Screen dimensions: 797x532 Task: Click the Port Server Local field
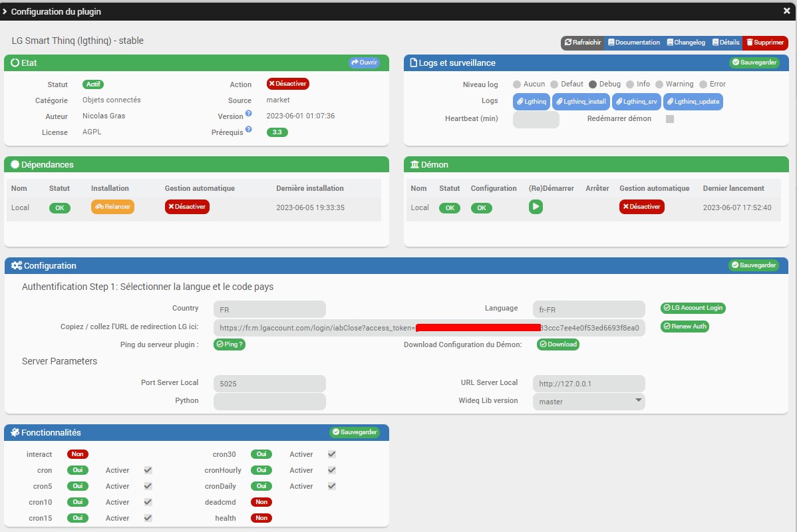click(x=269, y=384)
